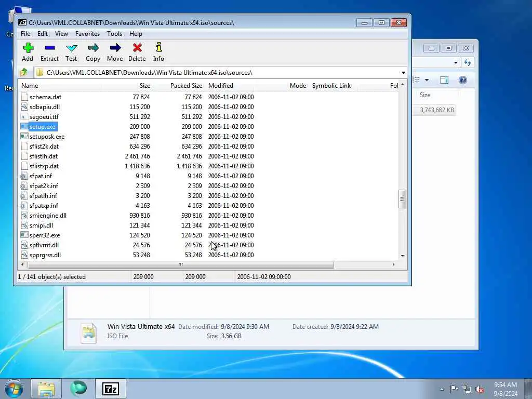Click the Action Center flag tray icon
The image size is (532, 399).
pyautogui.click(x=454, y=389)
